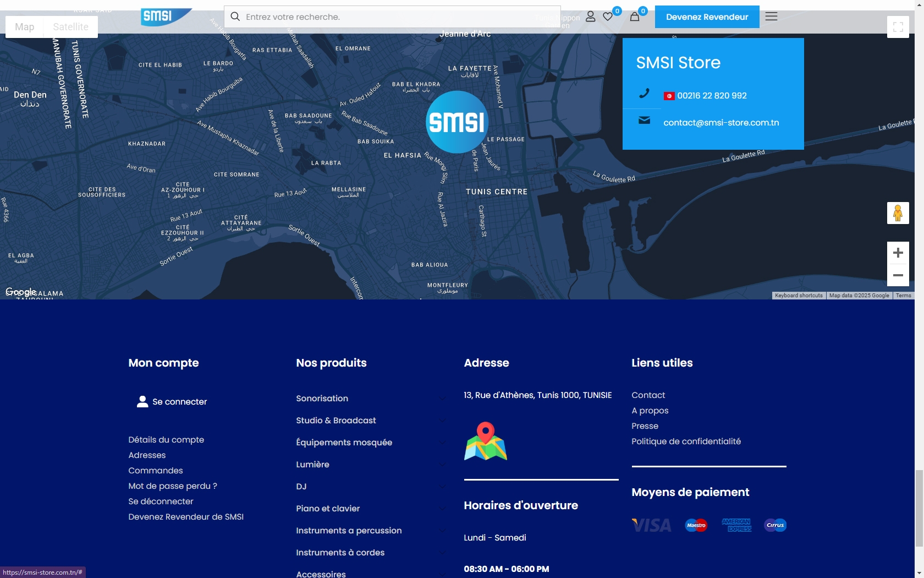Toggle fullscreen view on the map
924x578 pixels.
pyautogui.click(x=898, y=27)
